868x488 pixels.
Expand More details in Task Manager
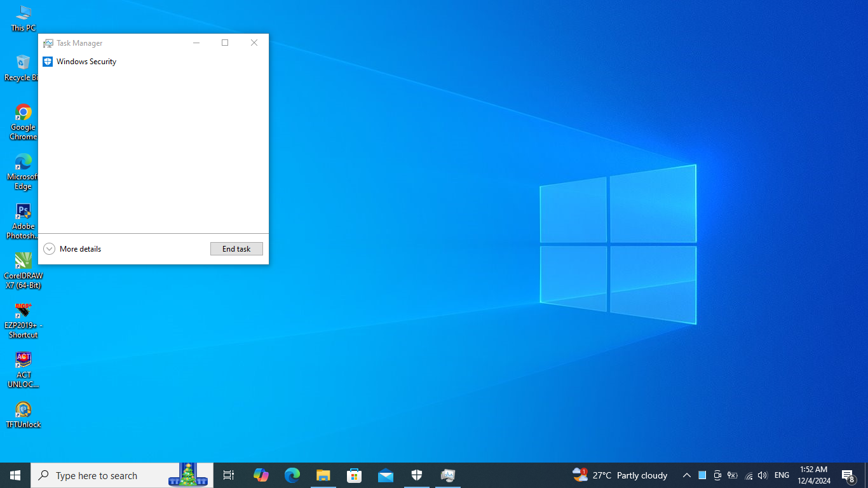[72, 249]
